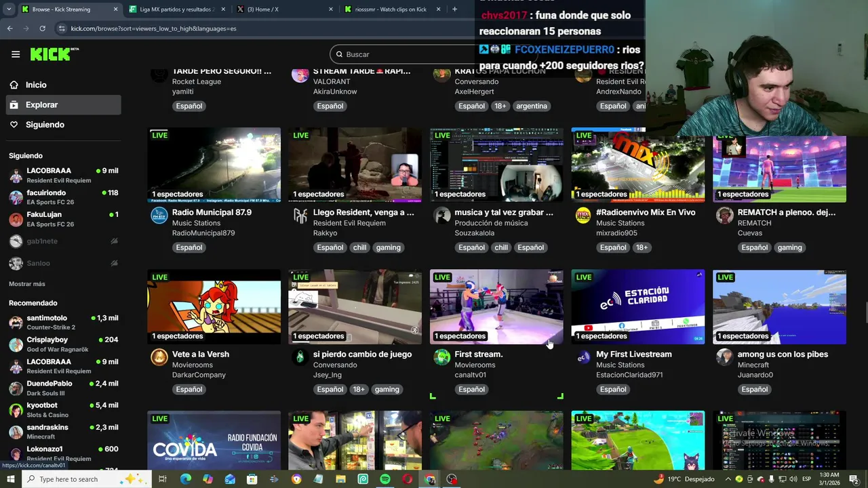Screen dimensions: 868x488
Task: Reload the page in browser
Action: 42,28
